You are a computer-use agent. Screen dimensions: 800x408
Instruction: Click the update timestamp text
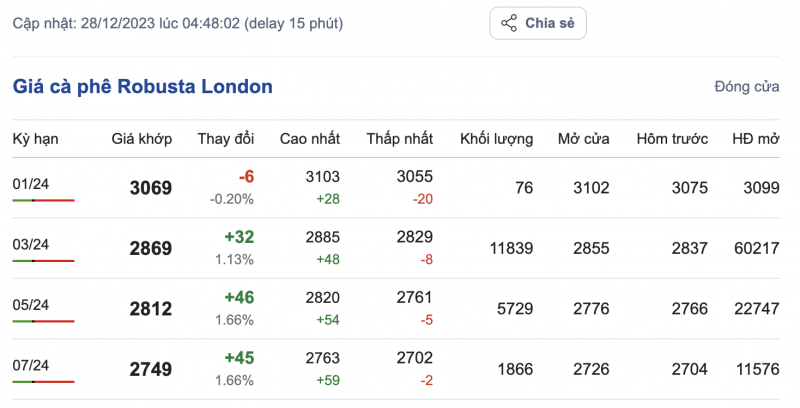pos(177,23)
